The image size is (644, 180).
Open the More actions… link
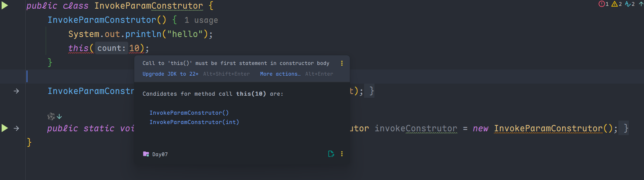280,74
